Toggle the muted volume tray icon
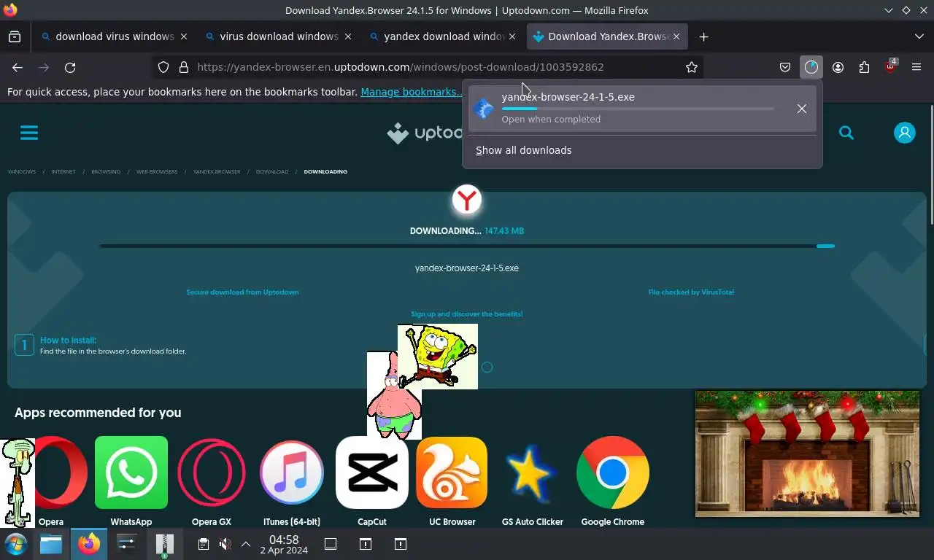 [225, 544]
